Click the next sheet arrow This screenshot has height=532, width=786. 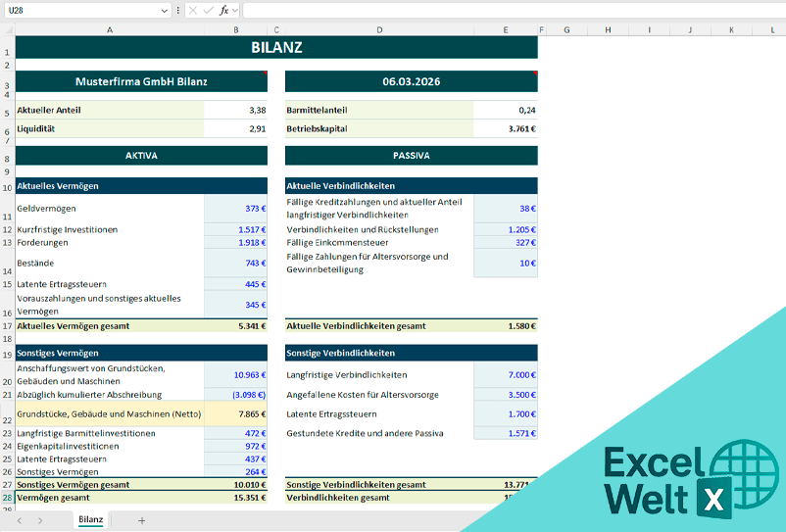tap(40, 520)
